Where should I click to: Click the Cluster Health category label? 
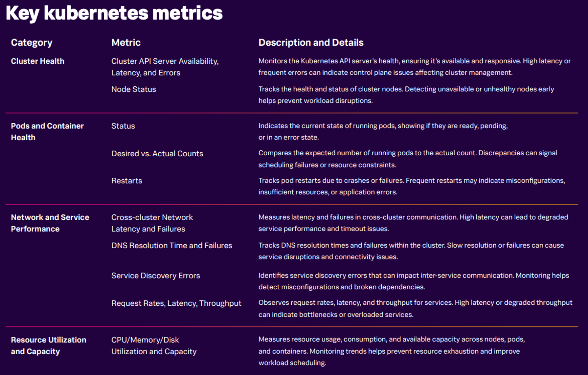click(37, 61)
